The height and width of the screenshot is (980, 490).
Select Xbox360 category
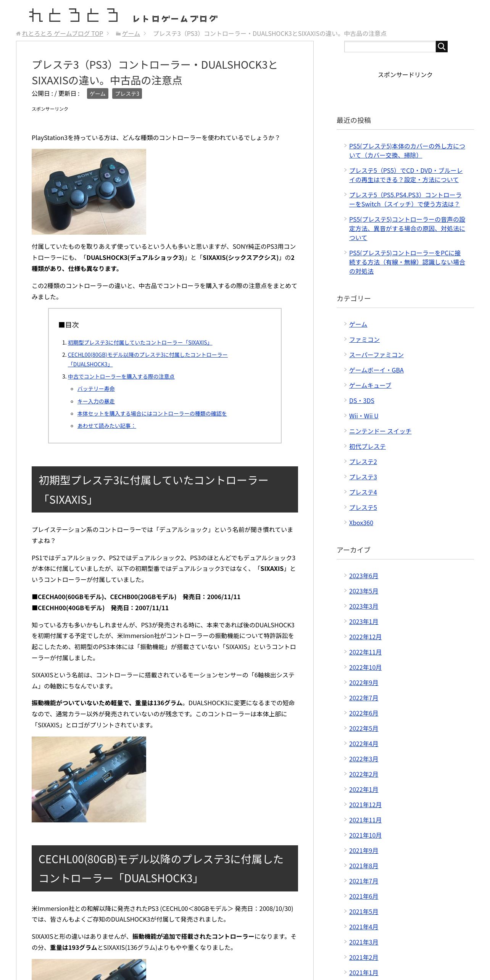361,523
